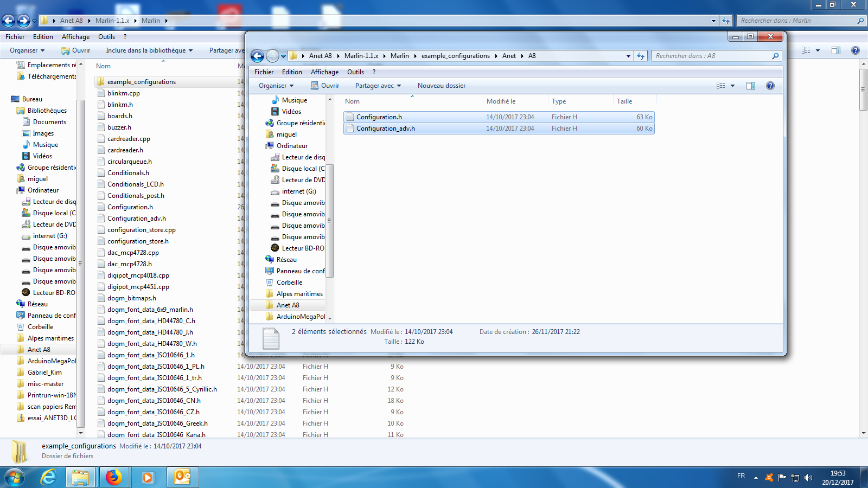Open address history dropdown in A8 window
868x488 pixels.
(628, 56)
